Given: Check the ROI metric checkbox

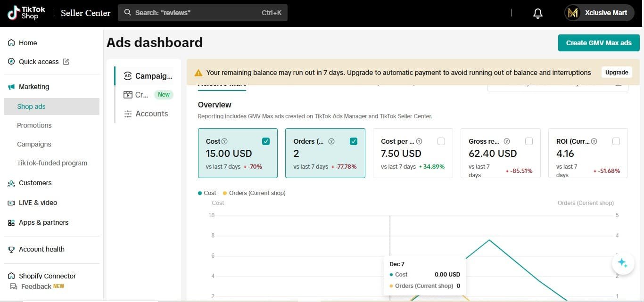Looking at the screenshot, I should pyautogui.click(x=616, y=141).
